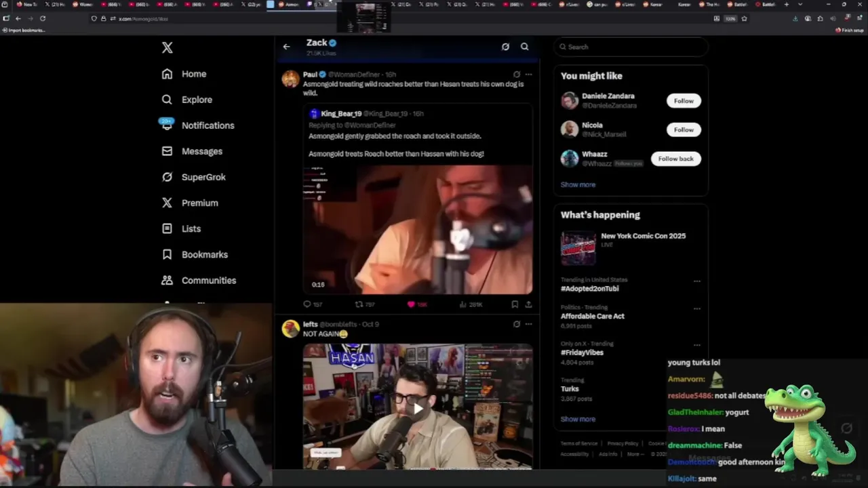Expand the footer More menu

pyautogui.click(x=634, y=454)
